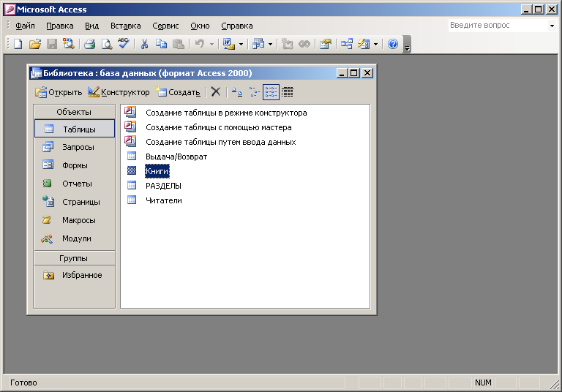Click the Cut scissors icon
This screenshot has width=562, height=392.
(x=144, y=44)
